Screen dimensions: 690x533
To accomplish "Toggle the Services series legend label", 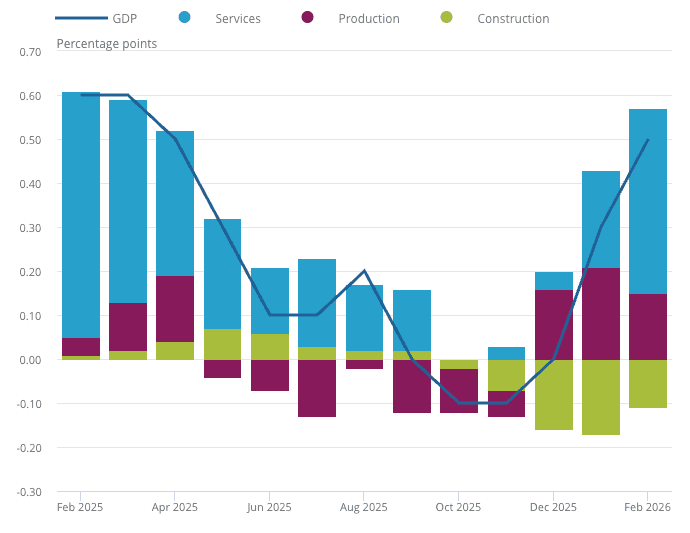I will [238, 19].
